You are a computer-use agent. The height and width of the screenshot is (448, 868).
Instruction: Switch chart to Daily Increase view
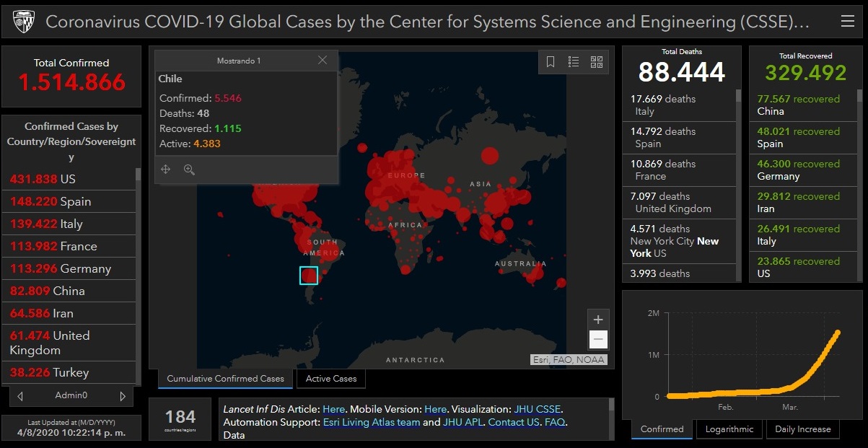[802, 429]
